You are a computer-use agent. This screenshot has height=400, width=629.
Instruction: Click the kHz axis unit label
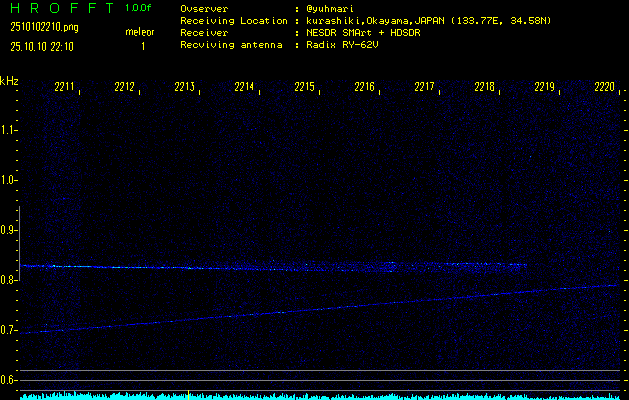tap(9, 80)
